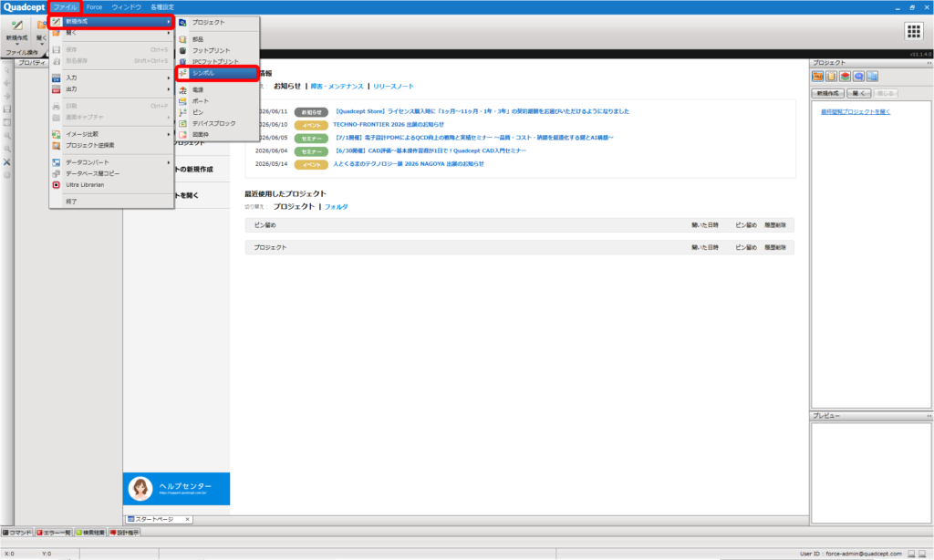Expand the 開く submenu in the File menu
Image resolution: width=934 pixels, height=560 pixels.
pyautogui.click(x=111, y=33)
